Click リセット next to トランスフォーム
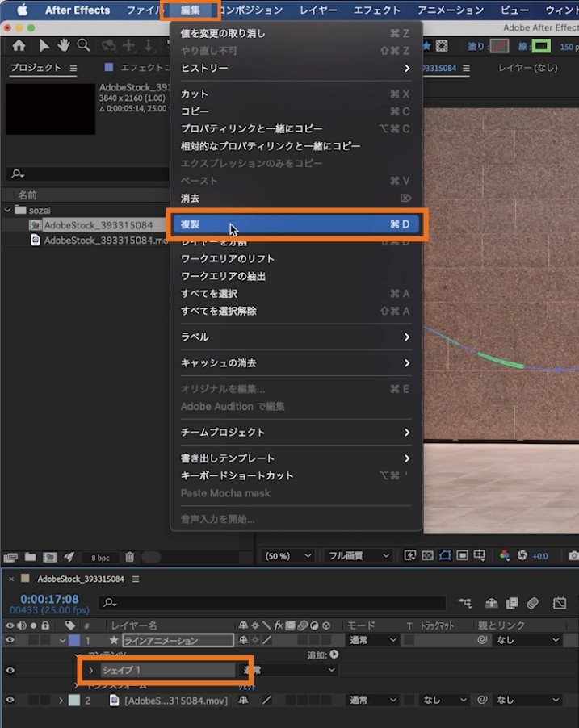 tap(247, 686)
